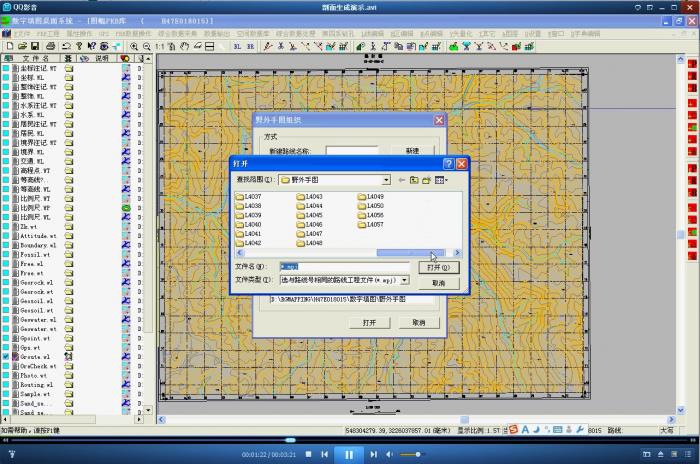Create a new folder in the Open dialog
This screenshot has width=700, height=464.
coord(426,180)
